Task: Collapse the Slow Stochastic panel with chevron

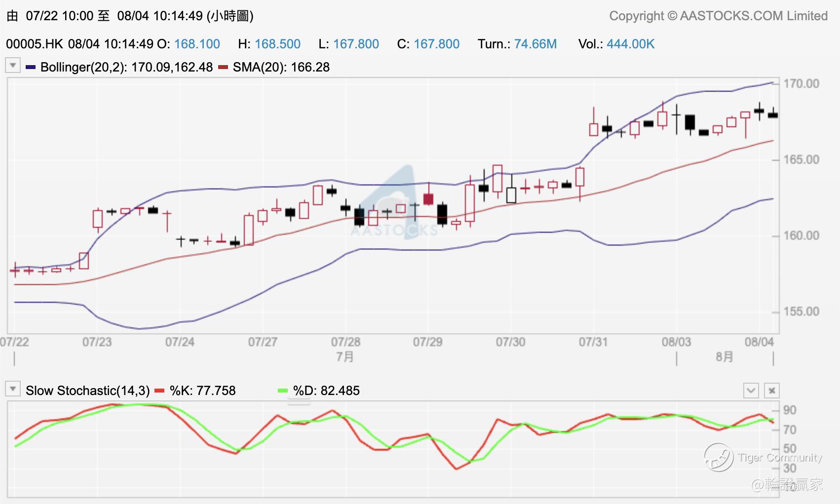Action: [x=751, y=391]
